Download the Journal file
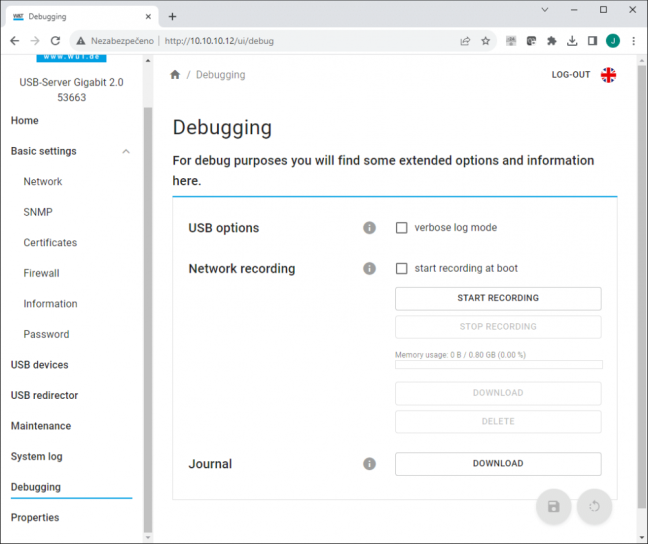648x544 pixels. (498, 463)
